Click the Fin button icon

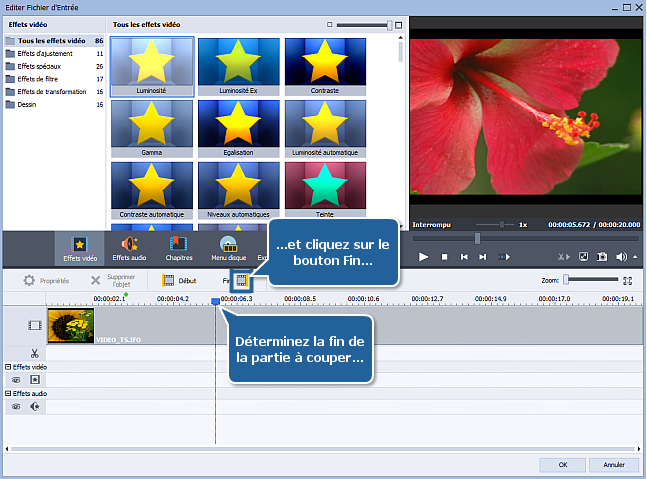tap(241, 281)
